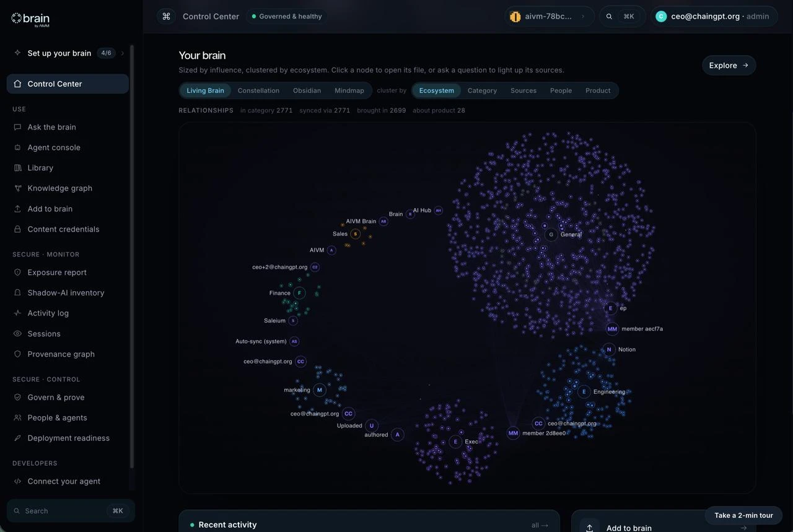Switch to Mindmap view
Screen dimensions: 793x532
coord(349,90)
